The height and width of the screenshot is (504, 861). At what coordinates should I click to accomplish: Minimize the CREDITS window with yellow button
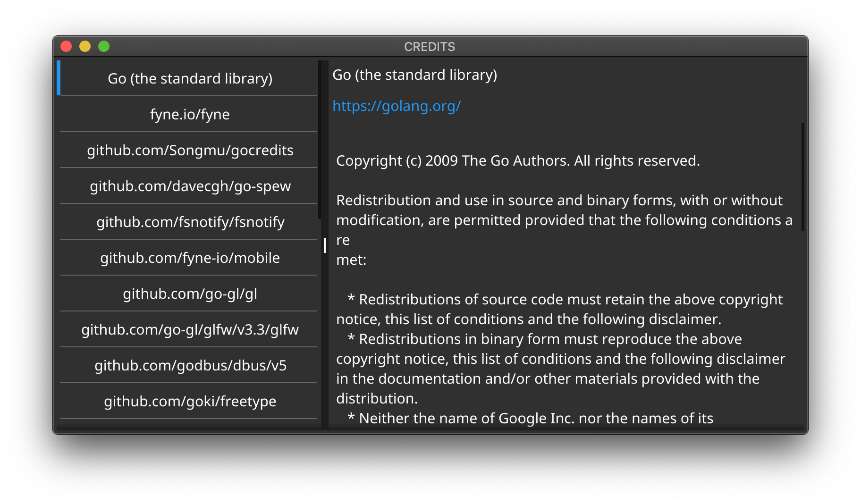click(x=85, y=46)
